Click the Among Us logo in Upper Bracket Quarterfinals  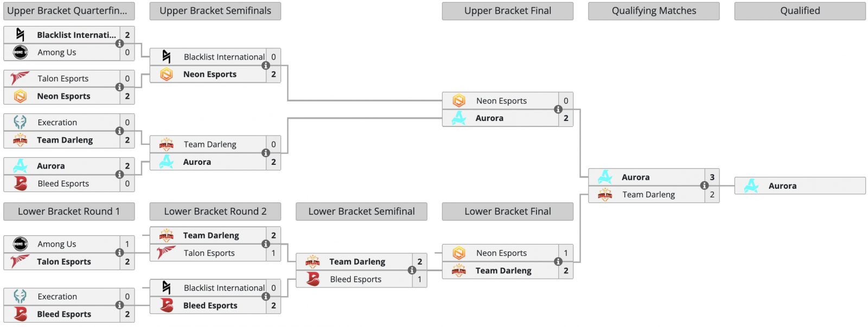click(x=20, y=52)
